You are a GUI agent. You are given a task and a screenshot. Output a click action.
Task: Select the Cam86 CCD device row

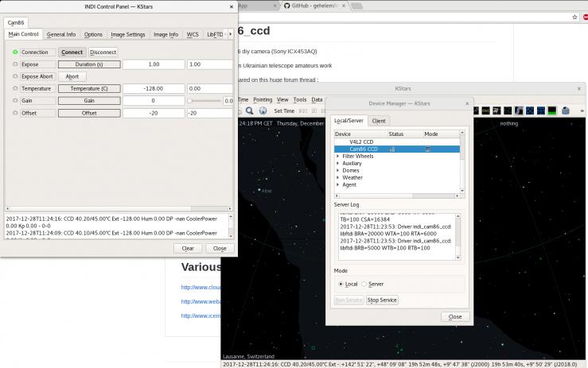(x=397, y=149)
